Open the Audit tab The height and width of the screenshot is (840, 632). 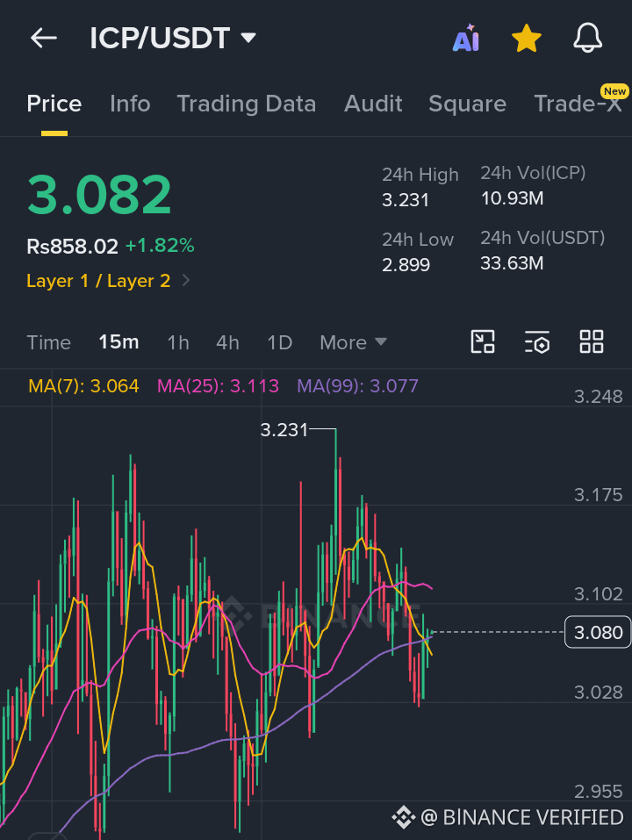pos(373,104)
